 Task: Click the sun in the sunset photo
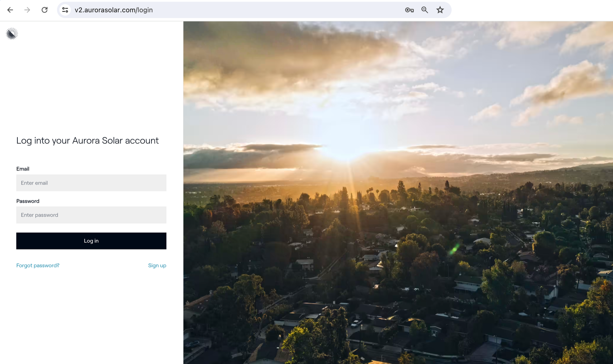(x=346, y=147)
